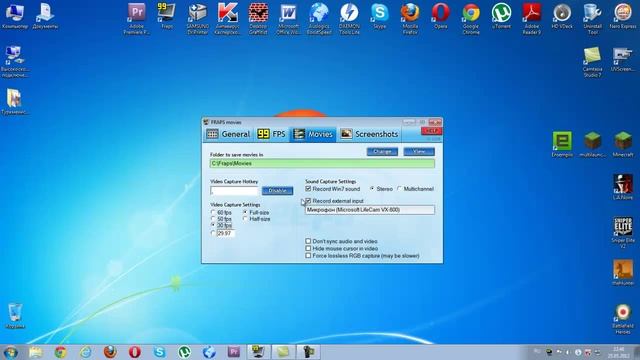The width and height of the screenshot is (640, 360).
Task: Select the 30 fps radio option
Action: [x=213, y=225]
